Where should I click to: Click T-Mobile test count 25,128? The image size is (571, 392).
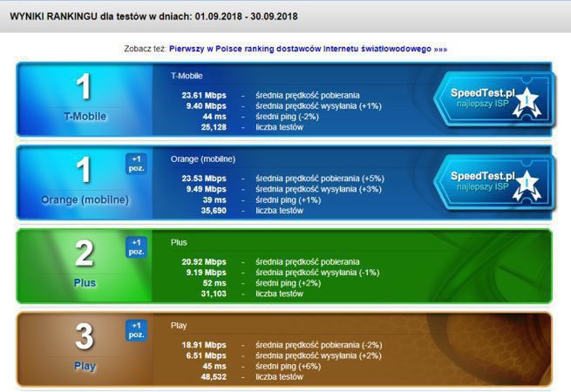point(214,127)
